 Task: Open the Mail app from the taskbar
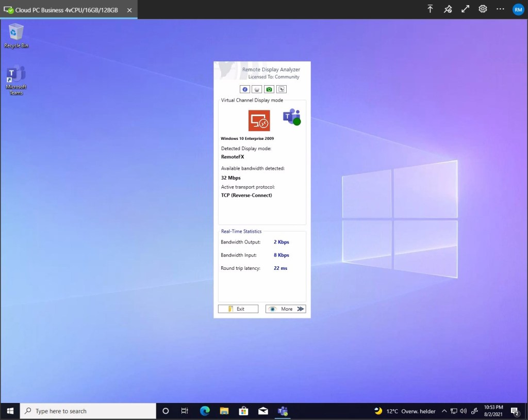[263, 411]
